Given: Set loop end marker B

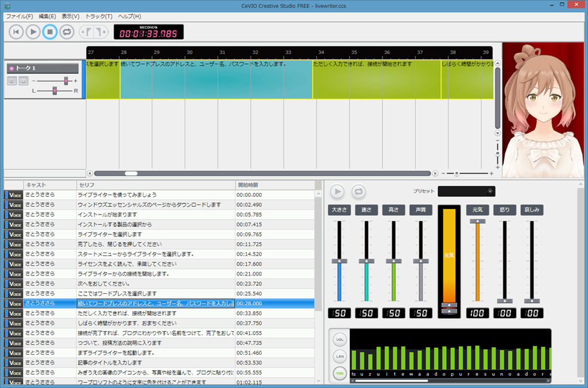Looking at the screenshot, I should coord(100,32).
